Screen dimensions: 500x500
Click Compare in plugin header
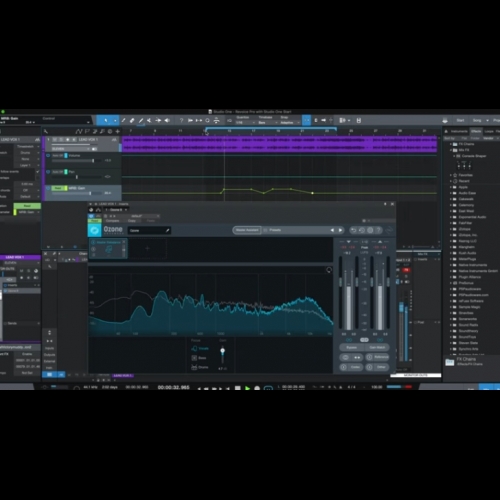click(x=112, y=221)
